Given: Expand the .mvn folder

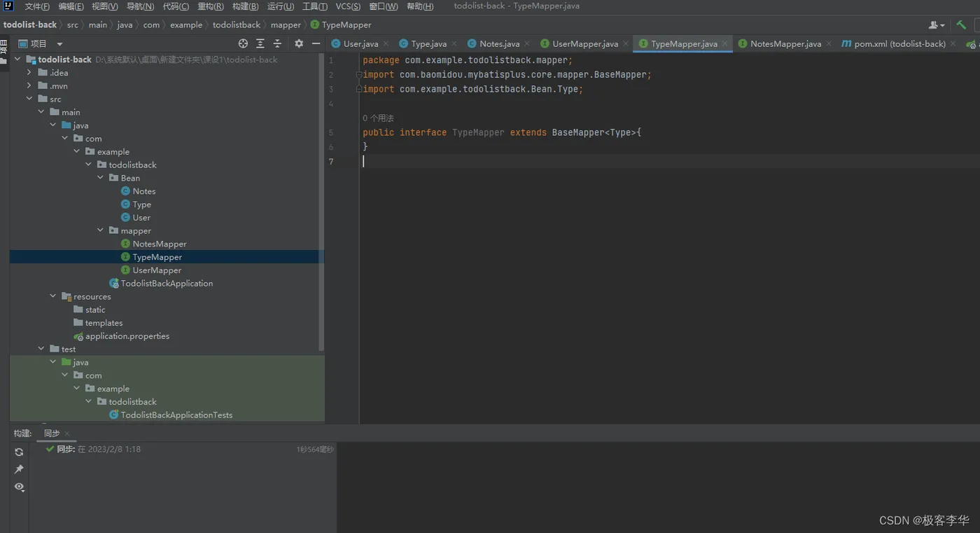Looking at the screenshot, I should tap(29, 86).
